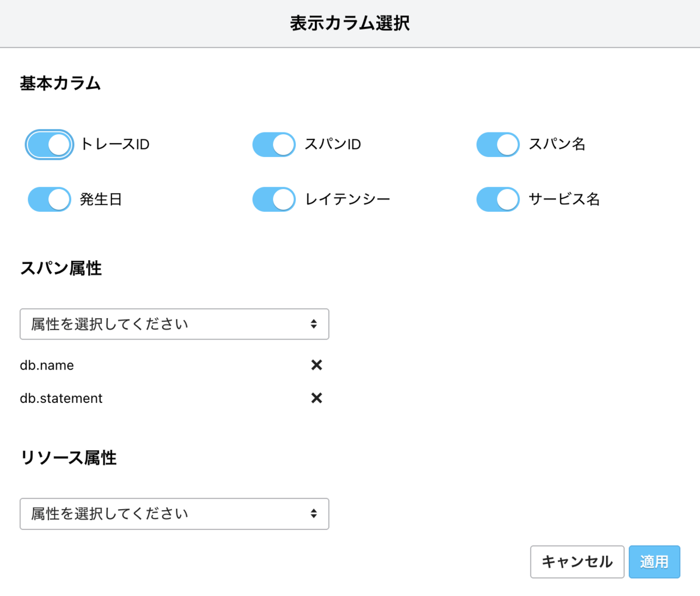The width and height of the screenshot is (700, 596).
Task: Click the 基本カラム section heading
Action: [x=60, y=83]
